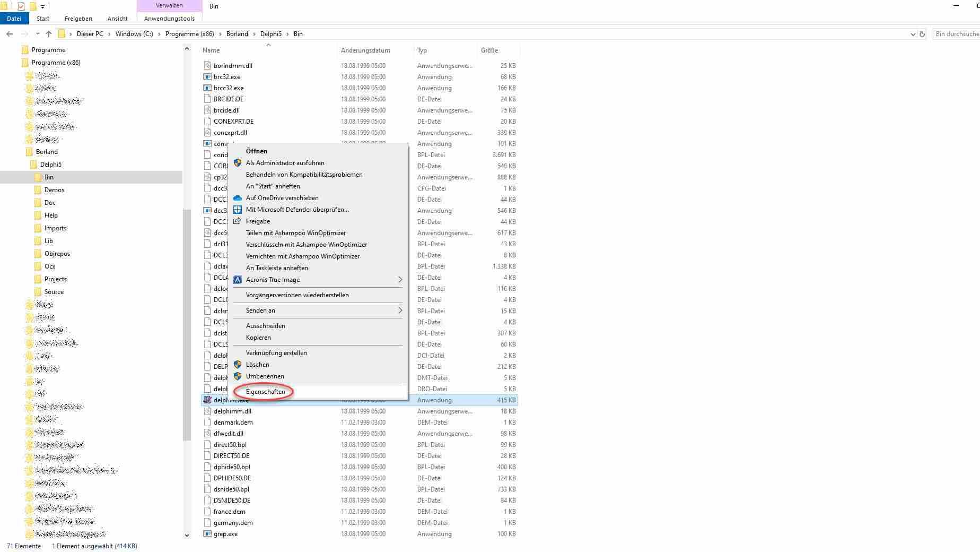Choose Kopieren in the context menu

[318, 338]
